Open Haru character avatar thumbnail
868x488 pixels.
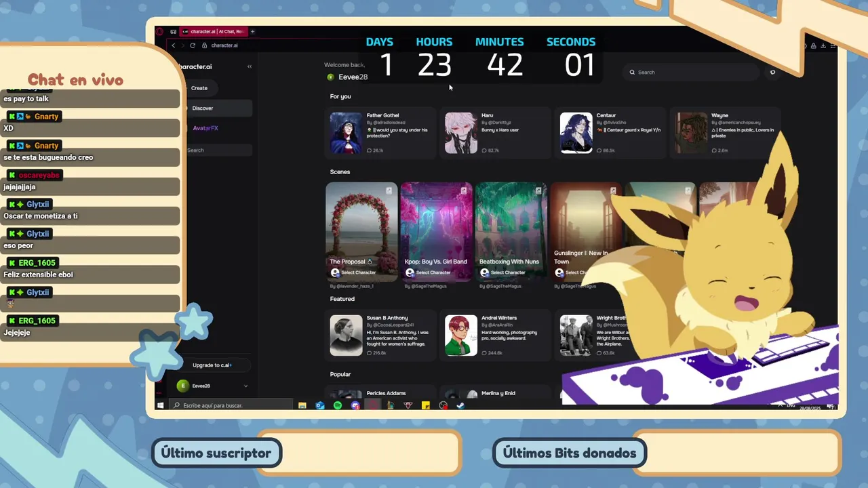[x=461, y=133]
